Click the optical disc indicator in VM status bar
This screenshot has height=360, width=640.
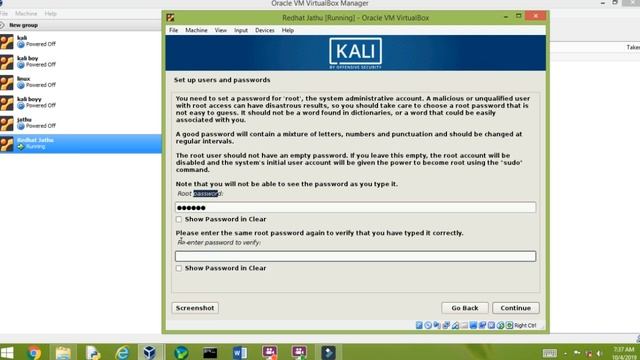coord(428,325)
